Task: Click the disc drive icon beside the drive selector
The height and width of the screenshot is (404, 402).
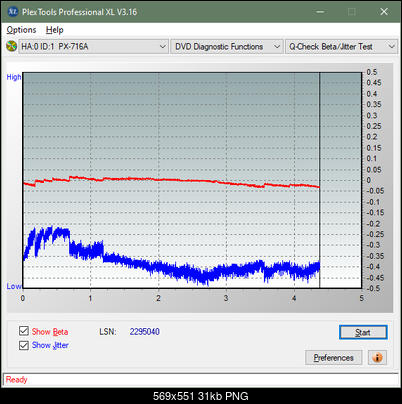Action: pos(12,46)
